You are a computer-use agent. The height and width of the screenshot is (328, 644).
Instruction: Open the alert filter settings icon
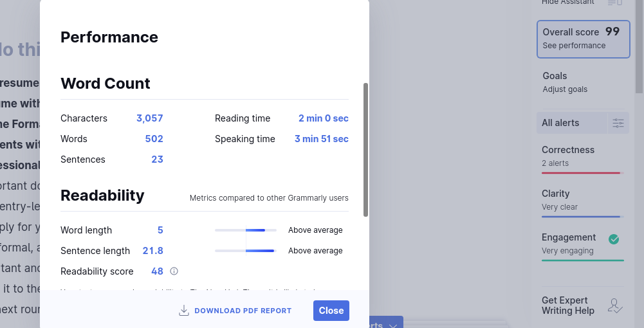point(618,123)
